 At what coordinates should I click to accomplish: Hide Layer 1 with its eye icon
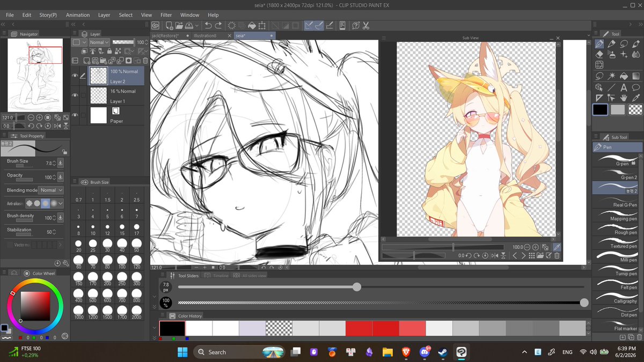pyautogui.click(x=75, y=95)
